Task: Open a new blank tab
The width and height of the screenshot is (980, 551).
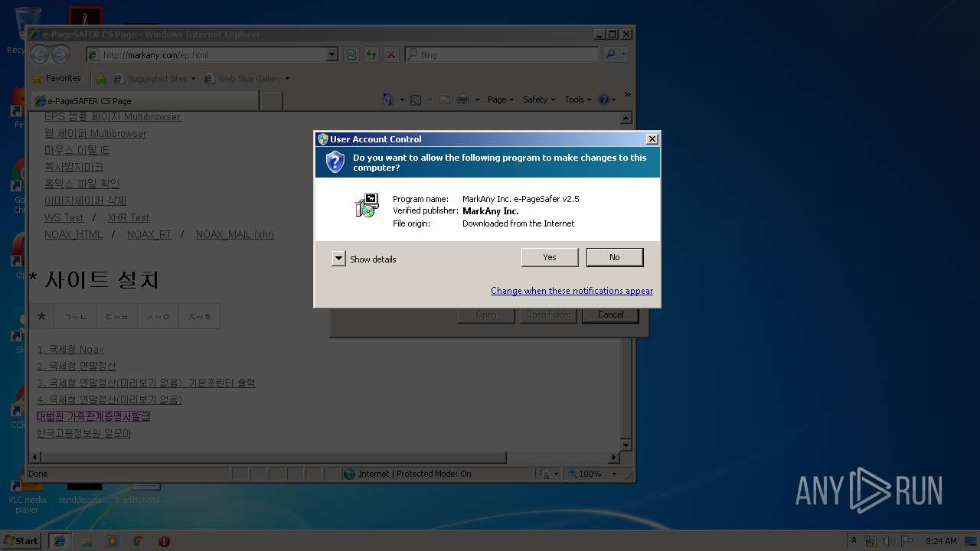Action: 272,100
